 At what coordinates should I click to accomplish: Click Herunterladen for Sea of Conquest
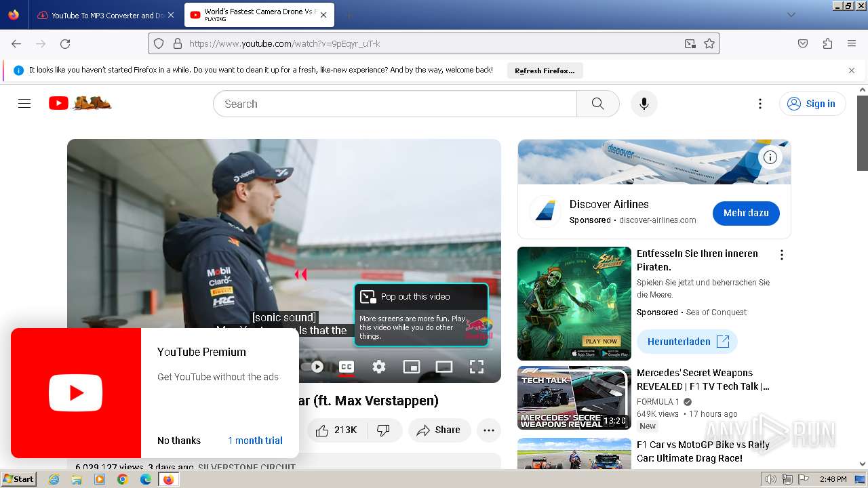[687, 342]
